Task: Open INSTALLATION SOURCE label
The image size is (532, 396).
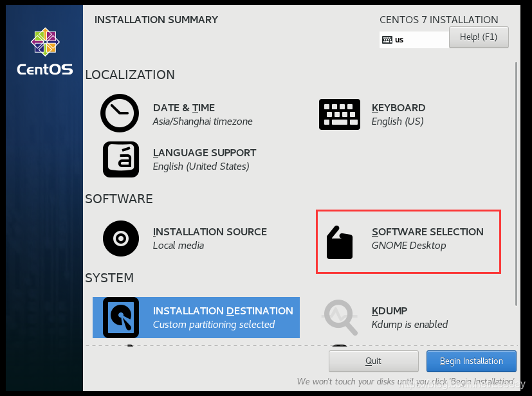Action: pyautogui.click(x=210, y=232)
